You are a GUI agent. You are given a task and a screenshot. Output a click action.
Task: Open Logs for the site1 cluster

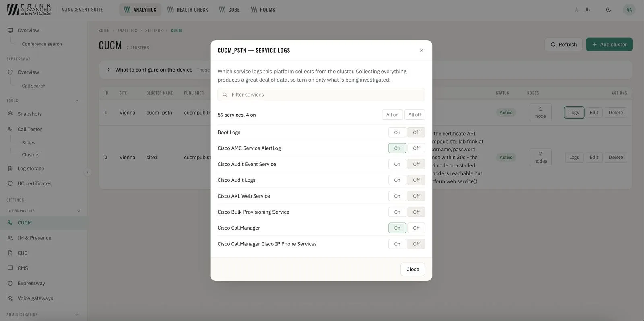[574, 157]
